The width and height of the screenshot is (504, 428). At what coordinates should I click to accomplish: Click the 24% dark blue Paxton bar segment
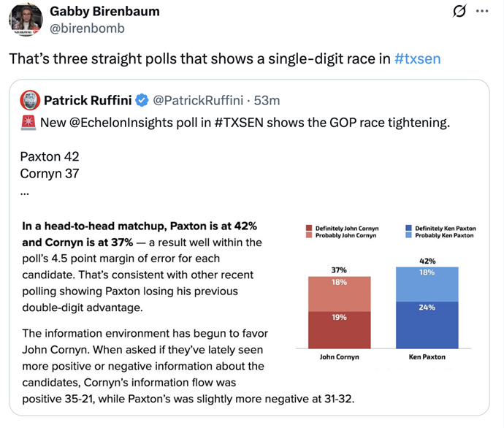pyautogui.click(x=427, y=321)
